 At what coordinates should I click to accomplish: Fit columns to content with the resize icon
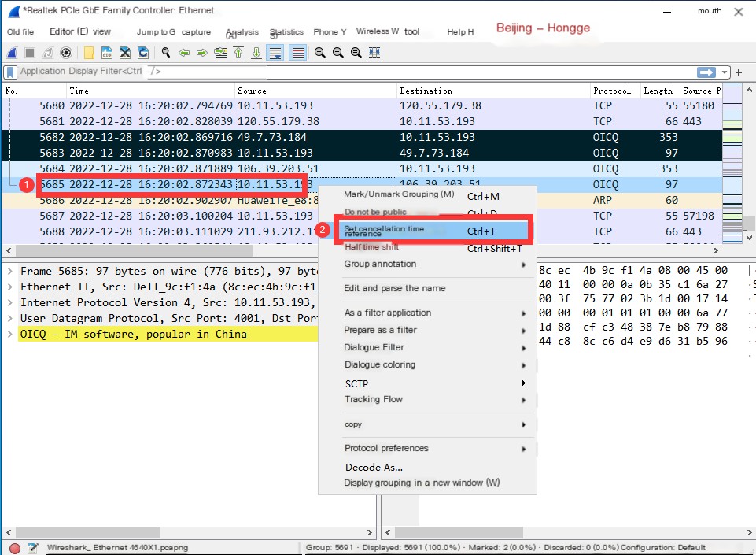point(374,53)
